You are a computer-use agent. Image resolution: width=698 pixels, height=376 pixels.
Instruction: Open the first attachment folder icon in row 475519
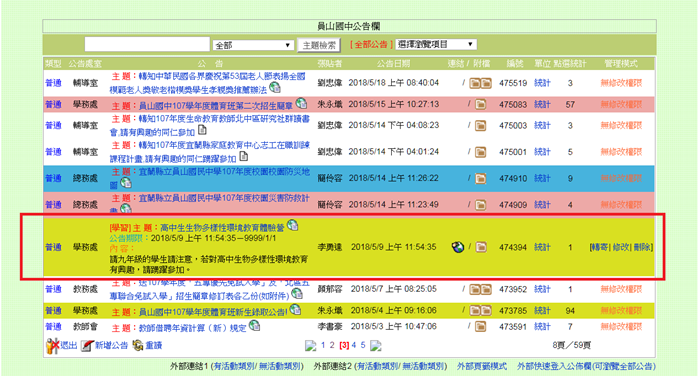tap(475, 83)
